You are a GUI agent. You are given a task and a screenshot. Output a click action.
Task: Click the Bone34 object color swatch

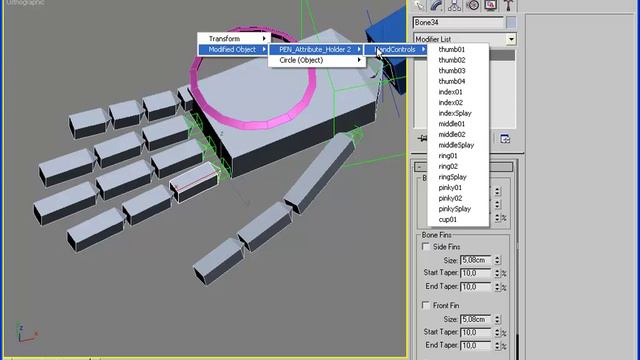coord(511,22)
